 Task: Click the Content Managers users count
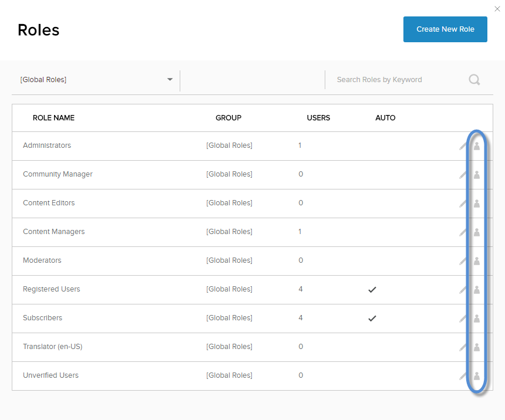click(x=300, y=232)
